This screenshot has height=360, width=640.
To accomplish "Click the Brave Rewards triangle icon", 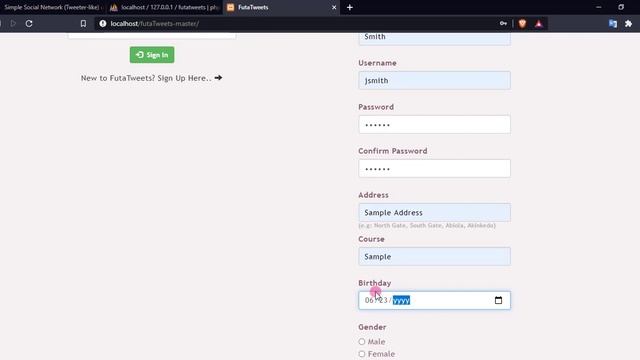I will [539, 24].
